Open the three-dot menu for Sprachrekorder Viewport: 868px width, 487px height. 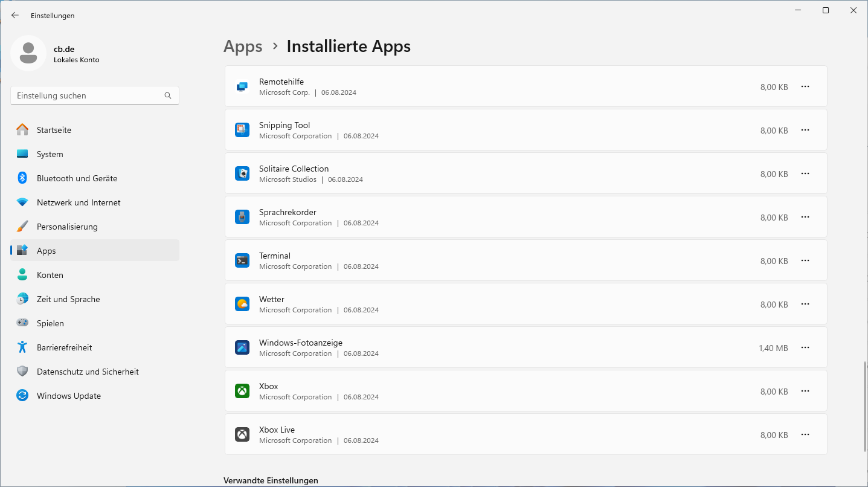tap(805, 217)
